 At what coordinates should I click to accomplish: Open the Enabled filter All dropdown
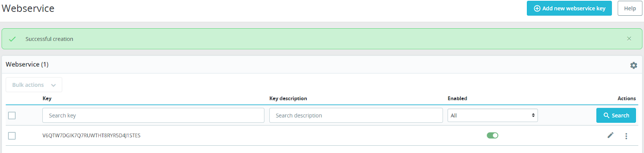(x=493, y=115)
